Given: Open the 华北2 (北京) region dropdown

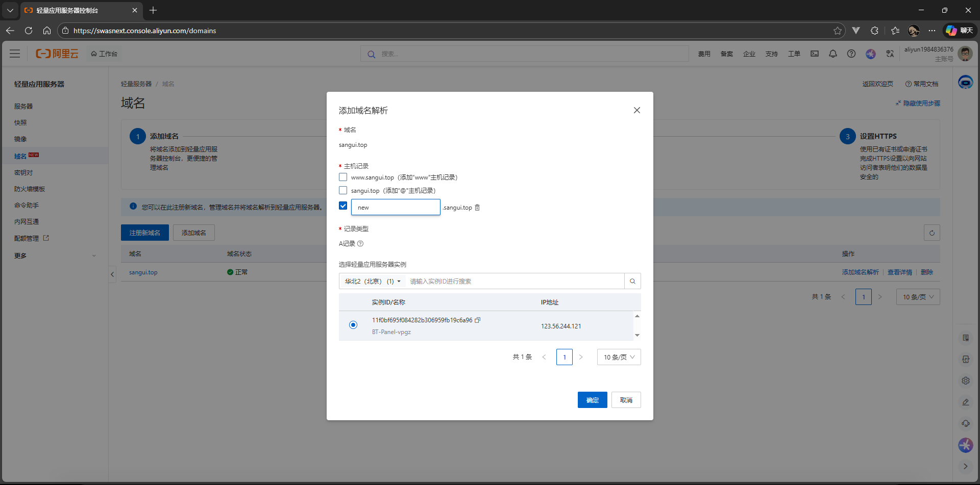Looking at the screenshot, I should (373, 282).
